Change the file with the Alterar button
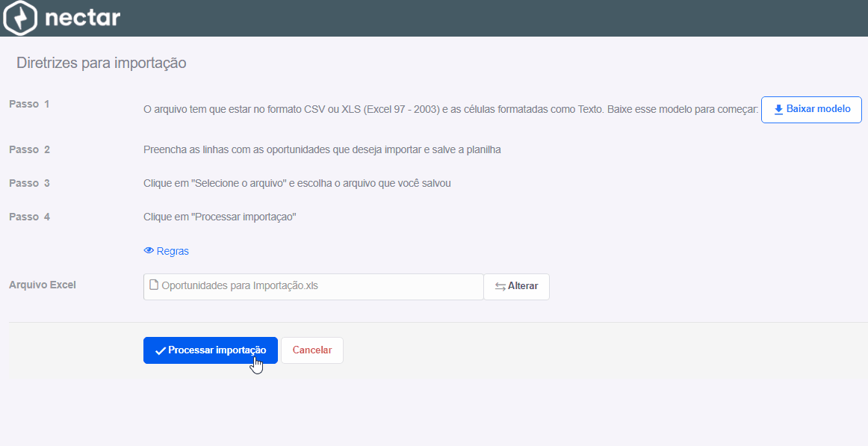 516,287
